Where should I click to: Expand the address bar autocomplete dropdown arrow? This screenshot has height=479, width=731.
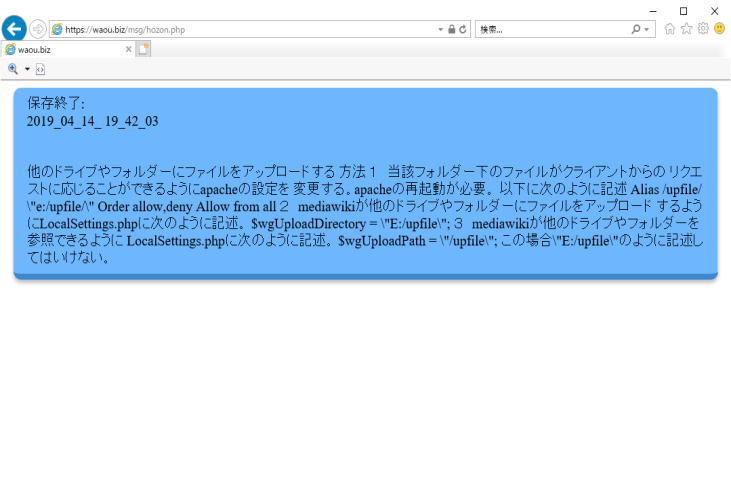[x=440, y=30]
